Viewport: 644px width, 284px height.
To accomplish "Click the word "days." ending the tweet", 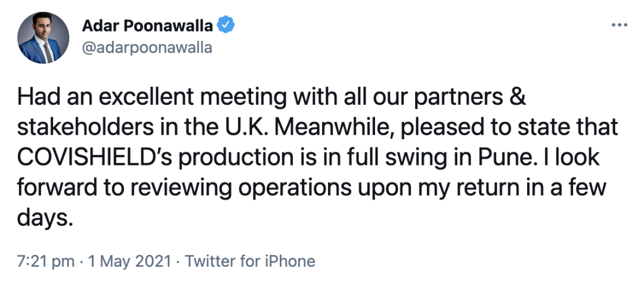I will coord(45,218).
